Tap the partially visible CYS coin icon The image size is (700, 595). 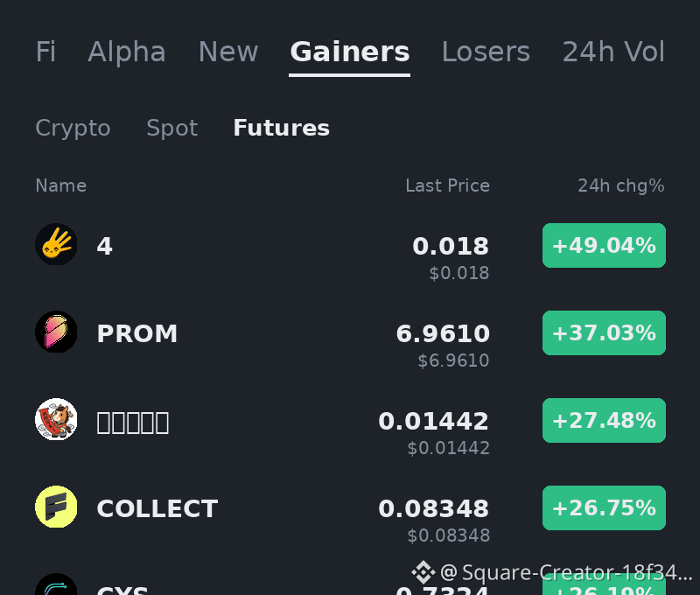pos(56,584)
